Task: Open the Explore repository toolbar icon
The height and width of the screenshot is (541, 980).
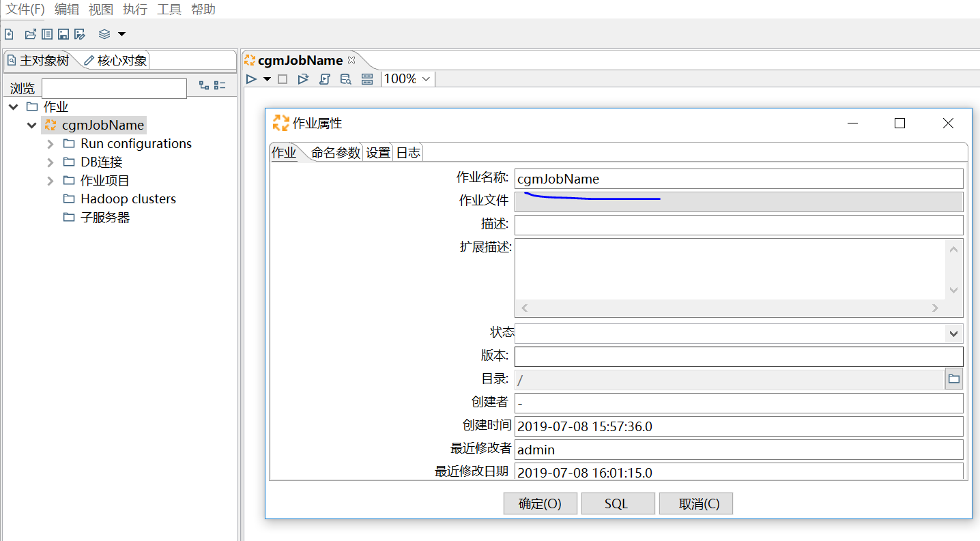Action: tap(46, 33)
